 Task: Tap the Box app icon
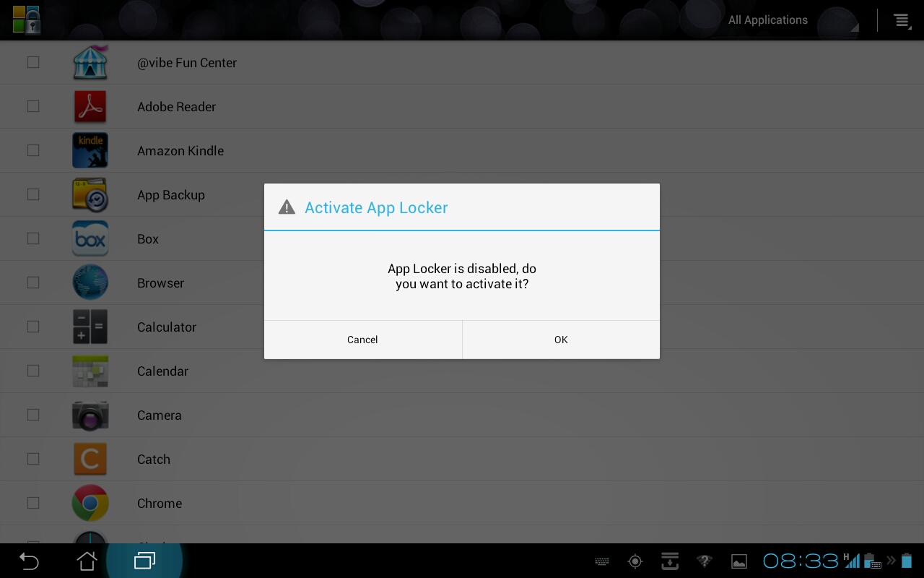point(90,239)
